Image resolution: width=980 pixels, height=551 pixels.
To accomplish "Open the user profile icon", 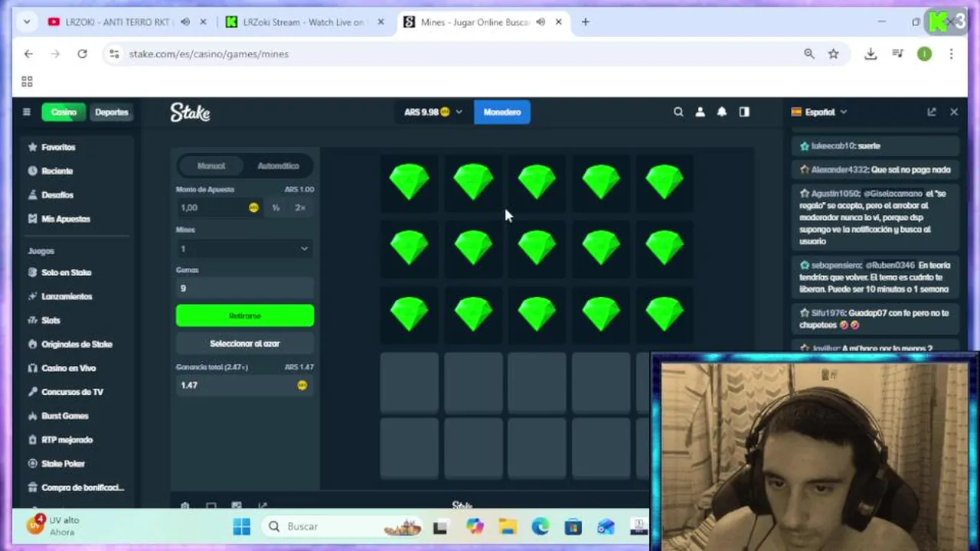I will [x=700, y=112].
